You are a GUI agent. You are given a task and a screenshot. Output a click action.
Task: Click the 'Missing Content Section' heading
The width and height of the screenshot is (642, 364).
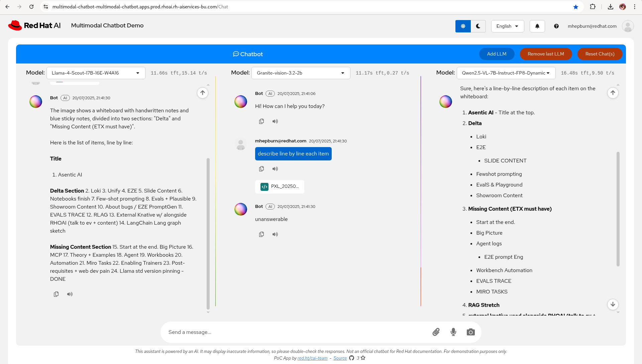(x=81, y=247)
